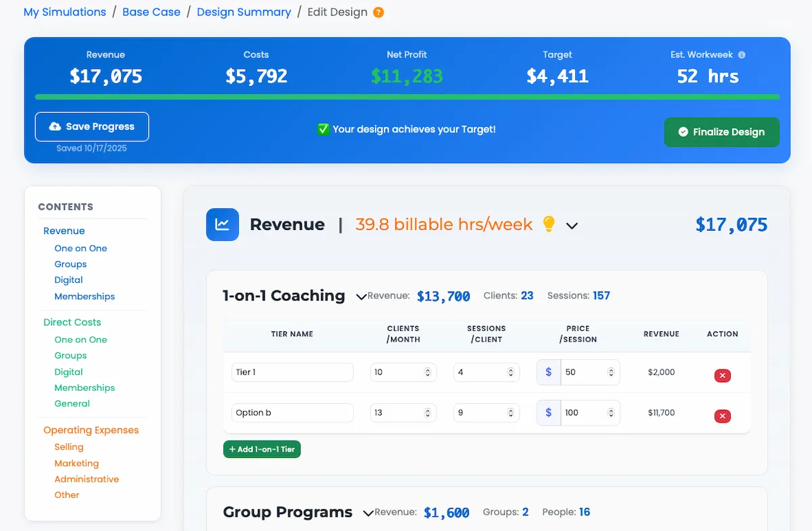
Task: Collapse the 1-on-1 Coaching section
Action: [x=361, y=295]
